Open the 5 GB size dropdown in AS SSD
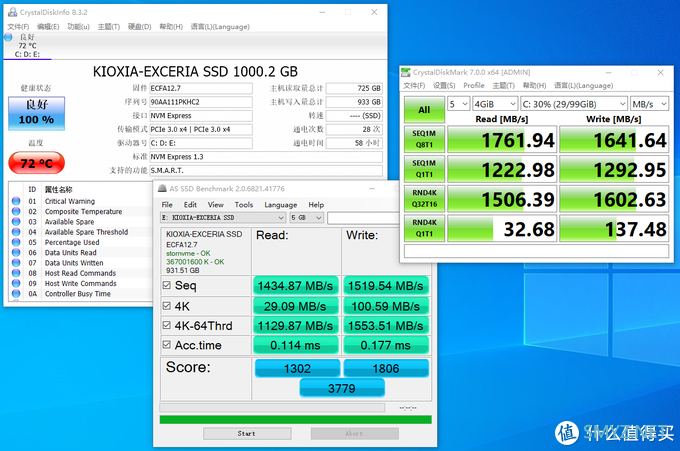680x451 pixels. 307,218
